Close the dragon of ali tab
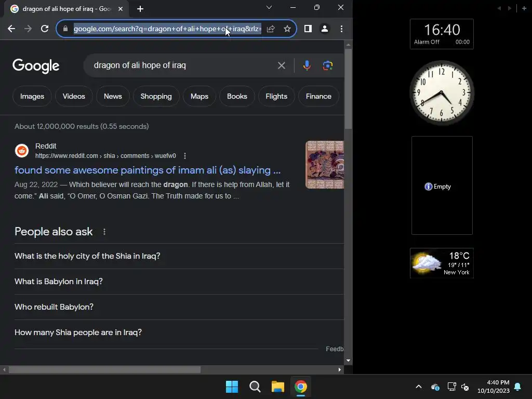This screenshot has width=532, height=399. click(121, 9)
